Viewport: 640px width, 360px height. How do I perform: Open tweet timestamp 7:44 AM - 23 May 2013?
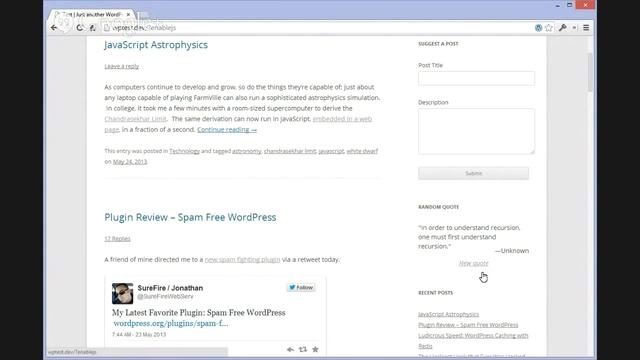pos(139,335)
